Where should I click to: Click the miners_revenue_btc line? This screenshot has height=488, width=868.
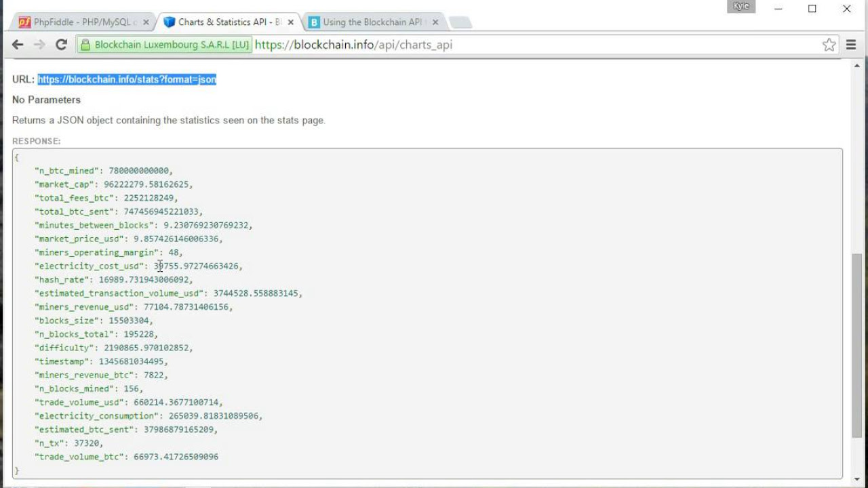[x=101, y=375]
